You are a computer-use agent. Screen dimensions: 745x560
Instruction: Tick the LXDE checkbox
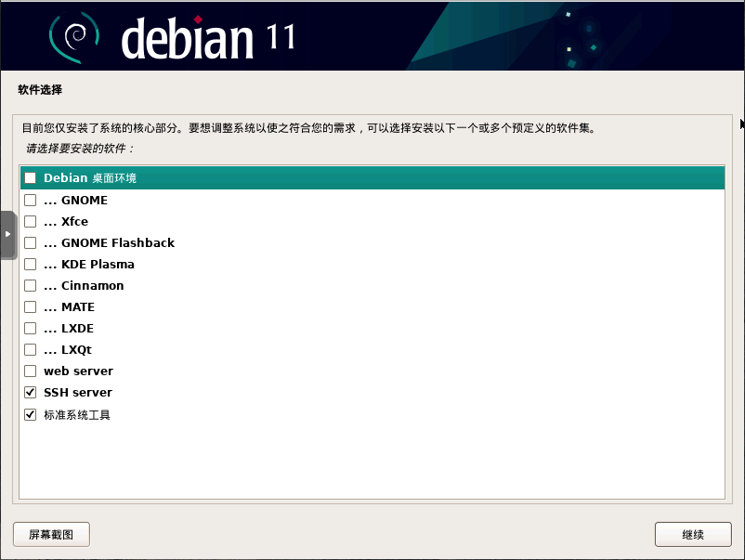31,328
